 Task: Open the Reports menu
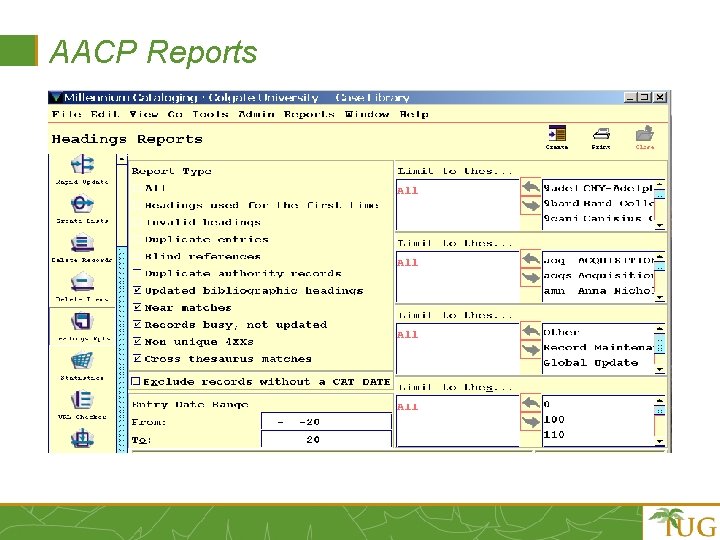coord(309,114)
